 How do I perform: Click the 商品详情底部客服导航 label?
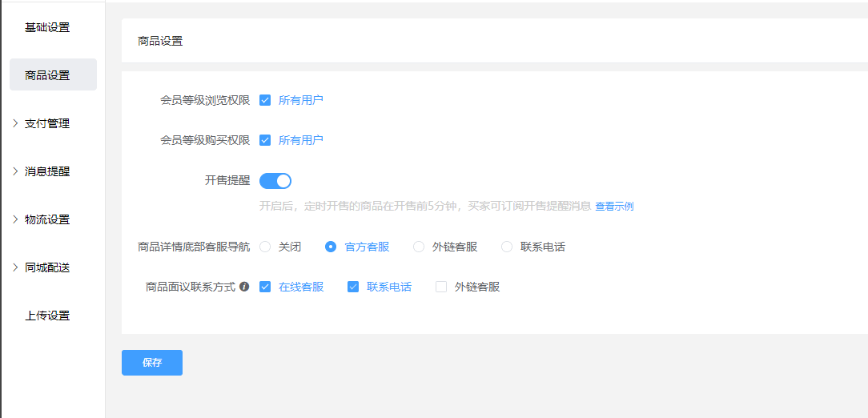(194, 247)
